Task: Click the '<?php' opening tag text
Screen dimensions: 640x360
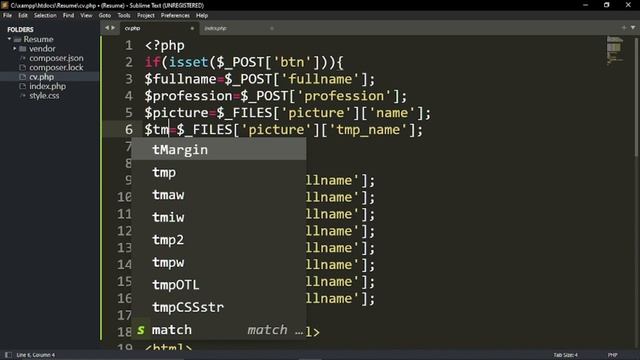Action: 164,45
